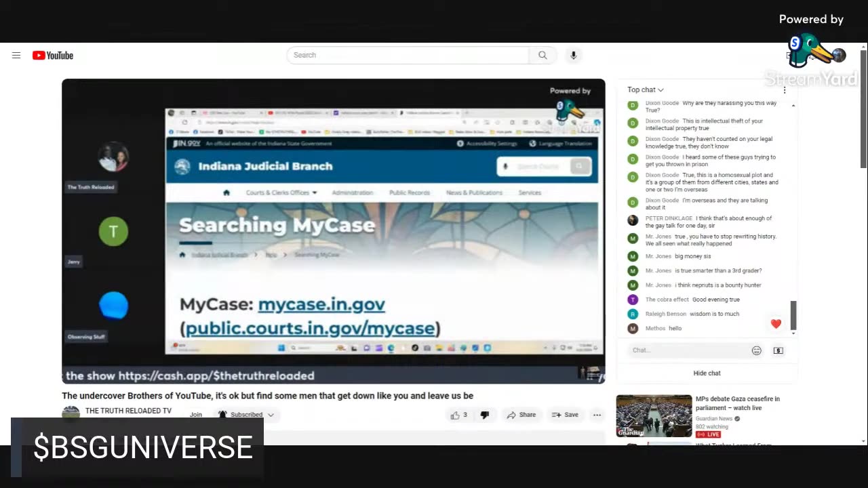Click the green T participant avatar
868x488 pixels.
(x=113, y=232)
